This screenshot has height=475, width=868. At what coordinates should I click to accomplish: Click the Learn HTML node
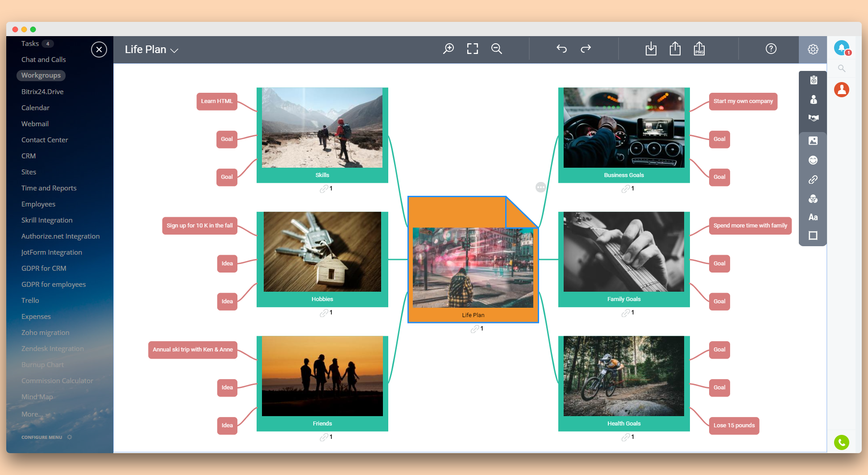click(x=217, y=101)
